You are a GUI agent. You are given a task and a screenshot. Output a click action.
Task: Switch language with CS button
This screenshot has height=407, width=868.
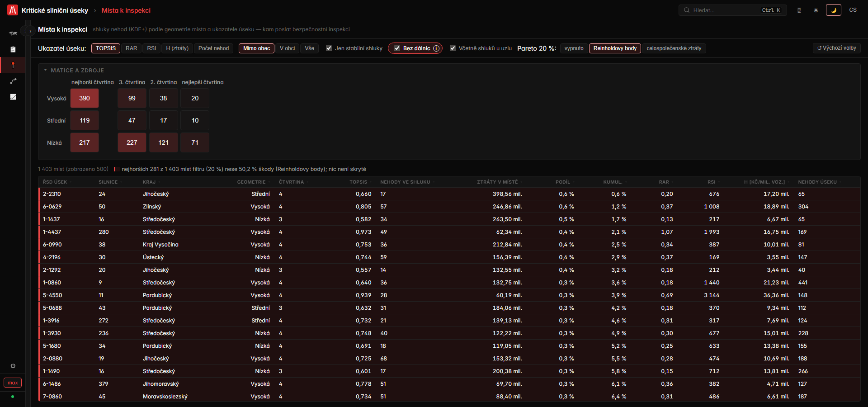[x=853, y=10]
